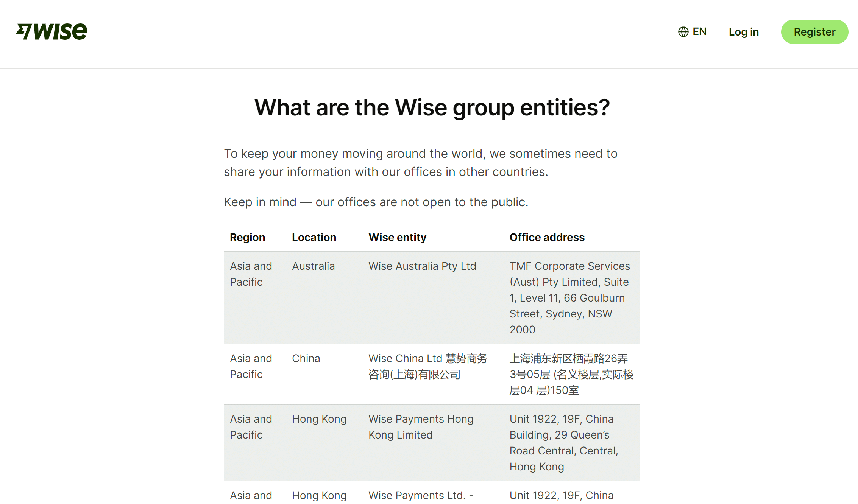The height and width of the screenshot is (504, 858).
Task: Click the paragraph about offices not open to public
Action: coord(376,202)
